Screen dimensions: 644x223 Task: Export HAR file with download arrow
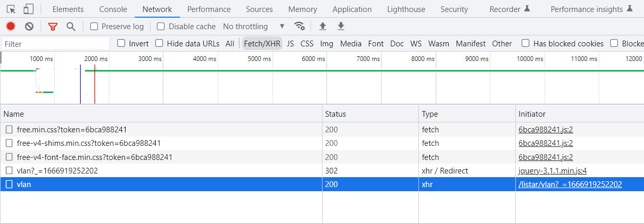(x=341, y=26)
